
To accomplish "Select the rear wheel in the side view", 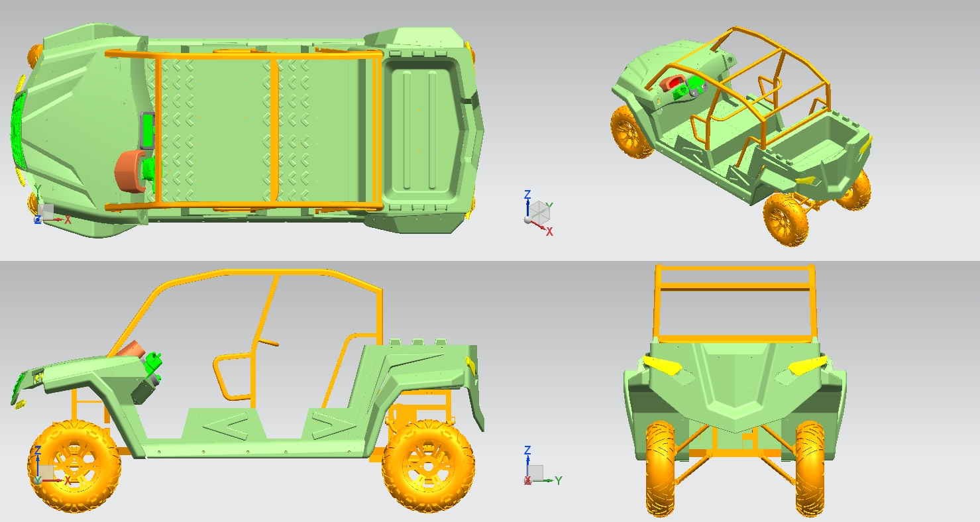I will (428, 466).
